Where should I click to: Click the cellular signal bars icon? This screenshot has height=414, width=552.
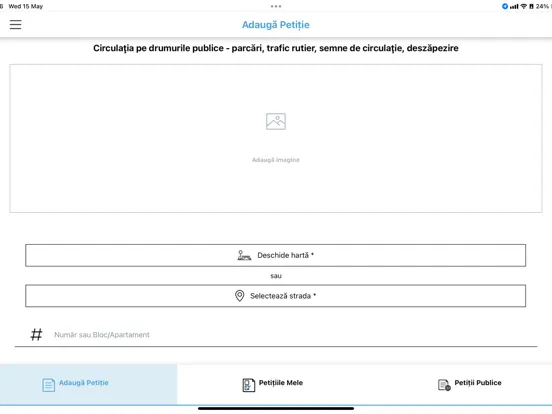point(514,6)
